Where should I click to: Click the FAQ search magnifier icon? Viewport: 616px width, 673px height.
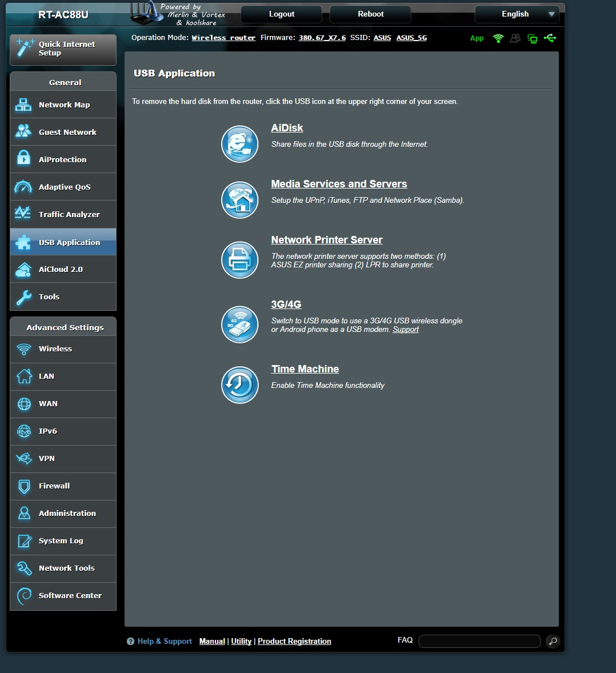click(553, 641)
